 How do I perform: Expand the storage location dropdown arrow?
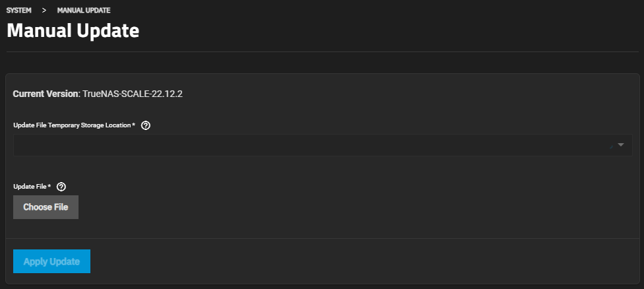(620, 145)
